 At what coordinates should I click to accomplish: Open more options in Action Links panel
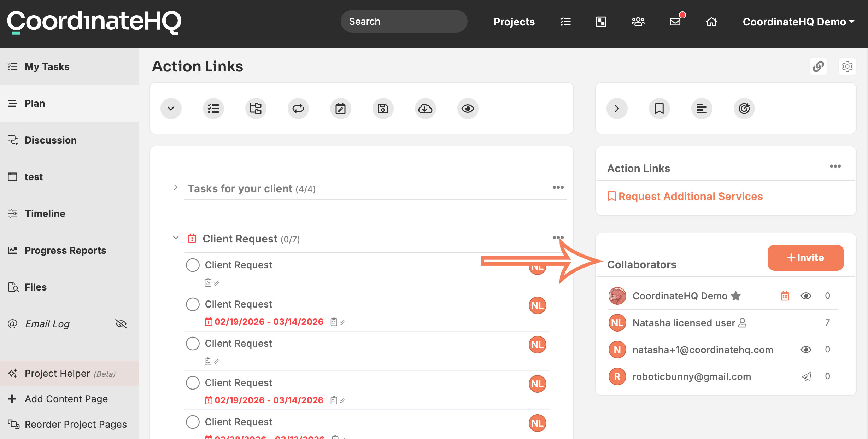835,166
